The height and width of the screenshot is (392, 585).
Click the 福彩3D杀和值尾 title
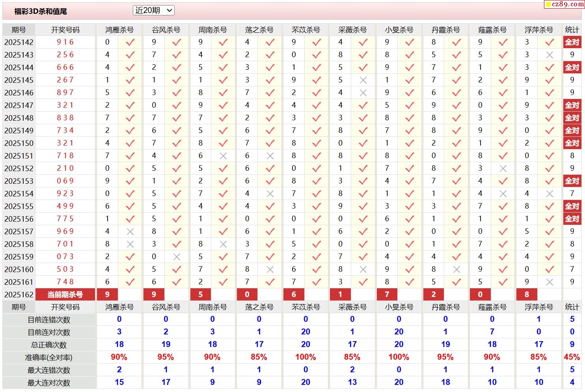click(x=41, y=11)
